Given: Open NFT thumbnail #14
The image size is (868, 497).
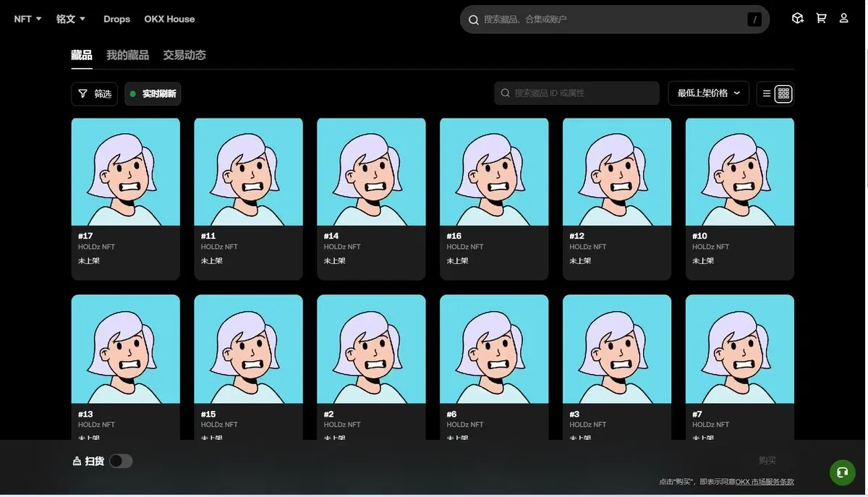Looking at the screenshot, I should [371, 172].
